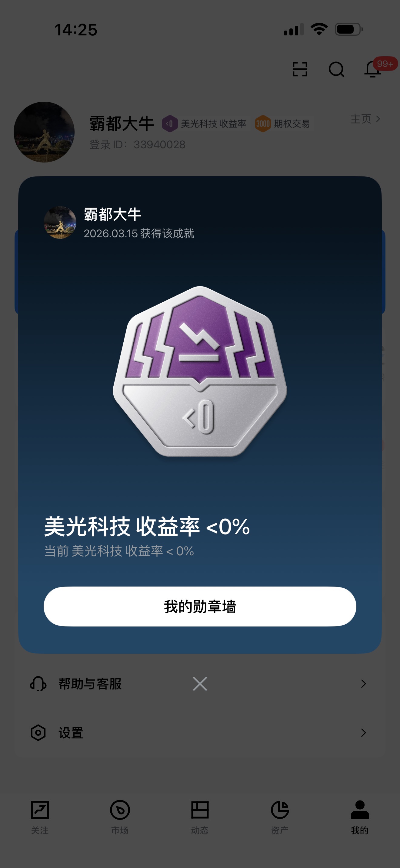Open the 设置 hexagon gear icon
This screenshot has width=400, height=868.
click(38, 732)
